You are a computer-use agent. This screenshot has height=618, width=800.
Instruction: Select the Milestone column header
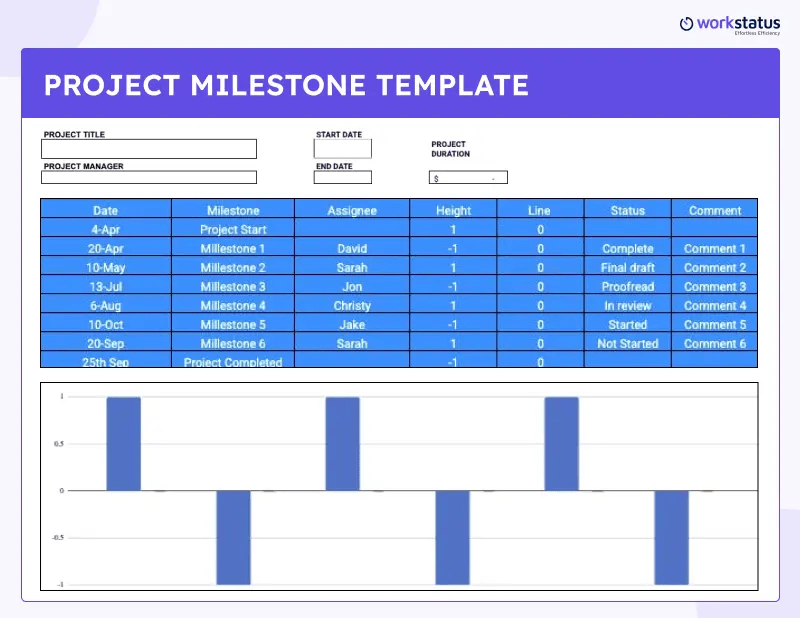[x=233, y=210]
